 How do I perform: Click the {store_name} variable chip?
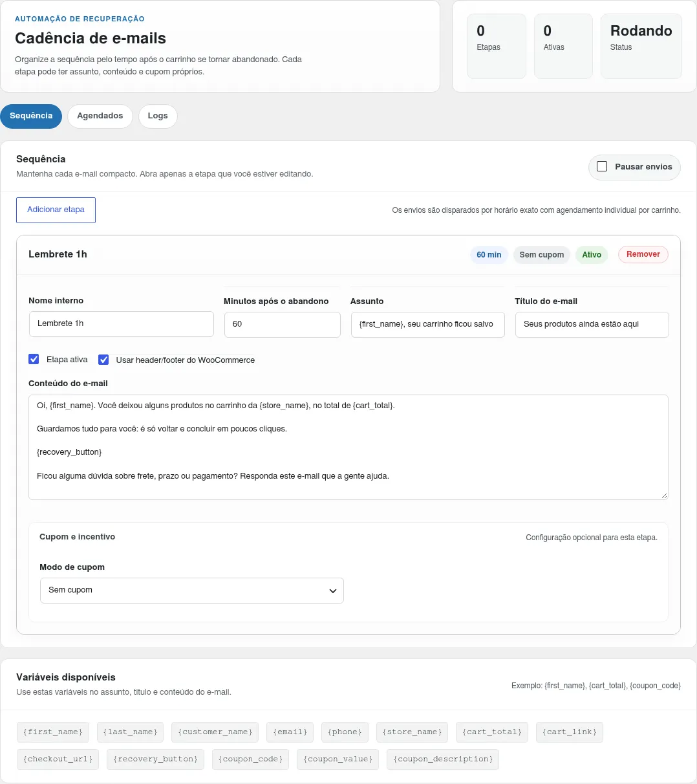(x=413, y=732)
